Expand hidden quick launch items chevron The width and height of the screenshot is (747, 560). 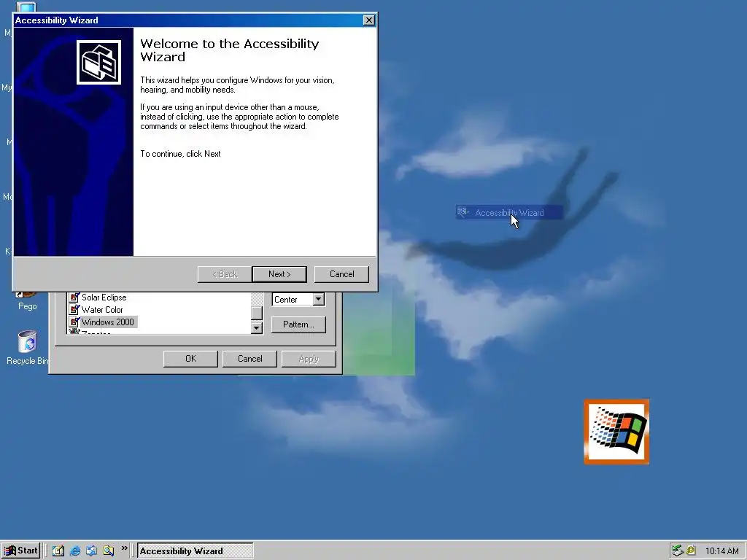124,548
